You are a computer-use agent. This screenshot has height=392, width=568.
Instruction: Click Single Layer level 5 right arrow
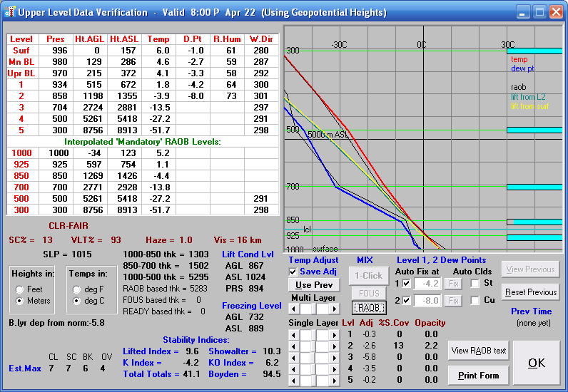coord(333,379)
